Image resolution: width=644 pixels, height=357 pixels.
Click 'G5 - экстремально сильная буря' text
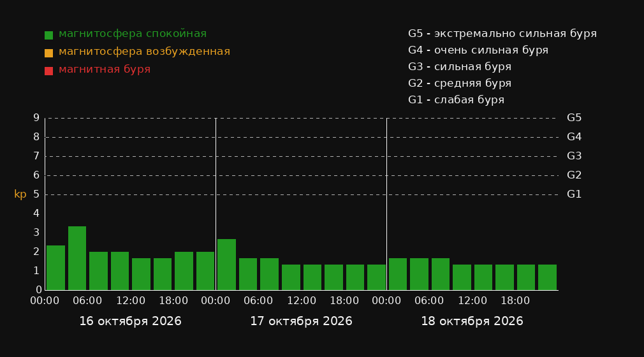[502, 34]
